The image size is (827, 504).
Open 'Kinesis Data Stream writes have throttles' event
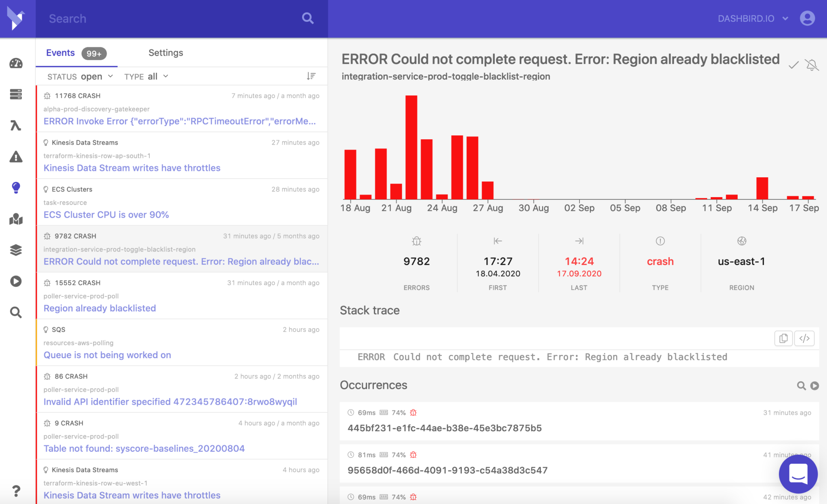coord(132,168)
